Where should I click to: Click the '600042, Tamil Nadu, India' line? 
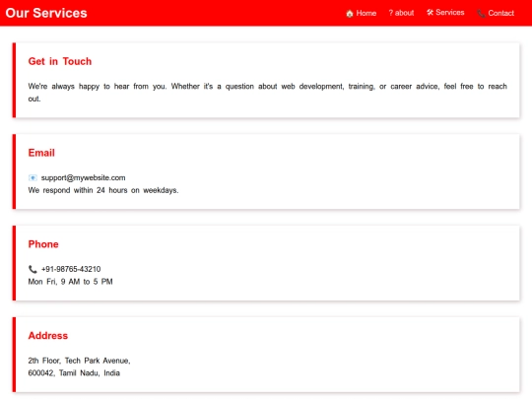(x=74, y=373)
